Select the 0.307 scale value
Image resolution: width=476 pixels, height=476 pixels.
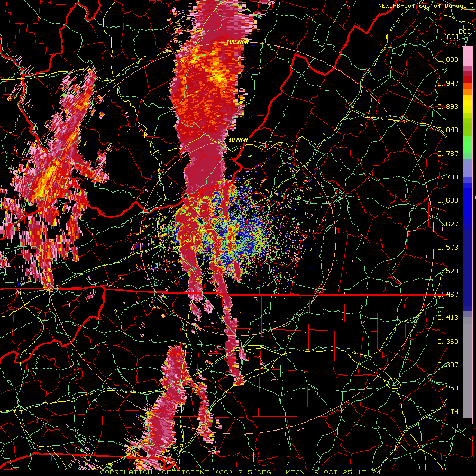448,365
